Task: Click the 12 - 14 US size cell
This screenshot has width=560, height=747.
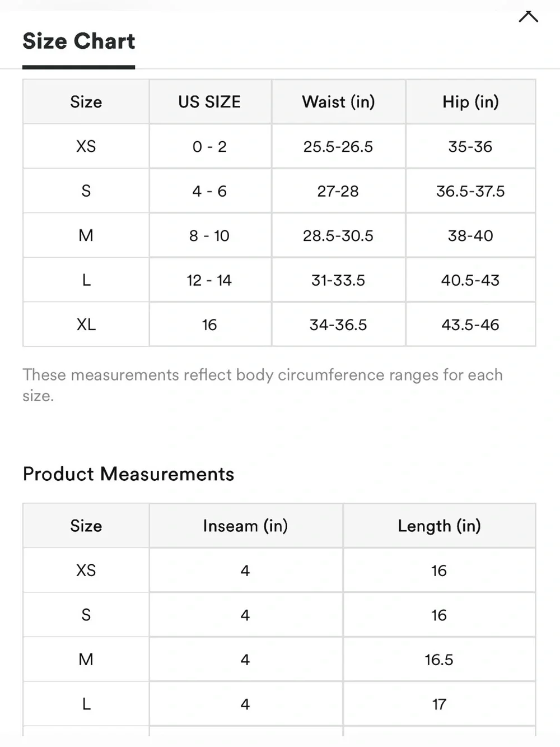Action: 209,280
